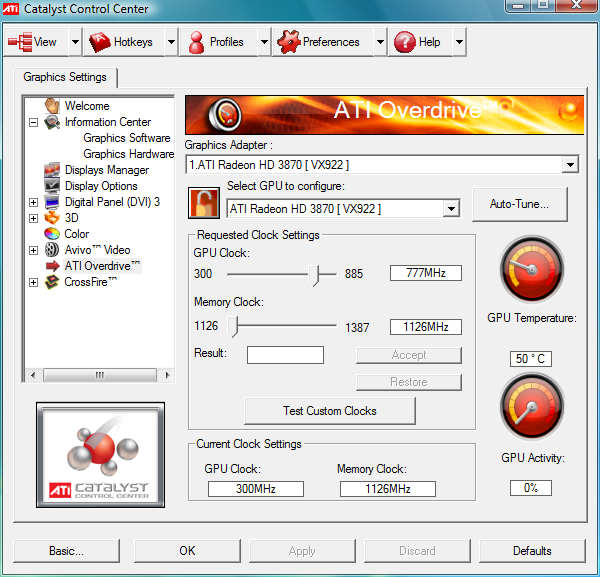Click the Digital Panel (DVI) 3 icon
Screen dimensions: 600x577
point(52,202)
